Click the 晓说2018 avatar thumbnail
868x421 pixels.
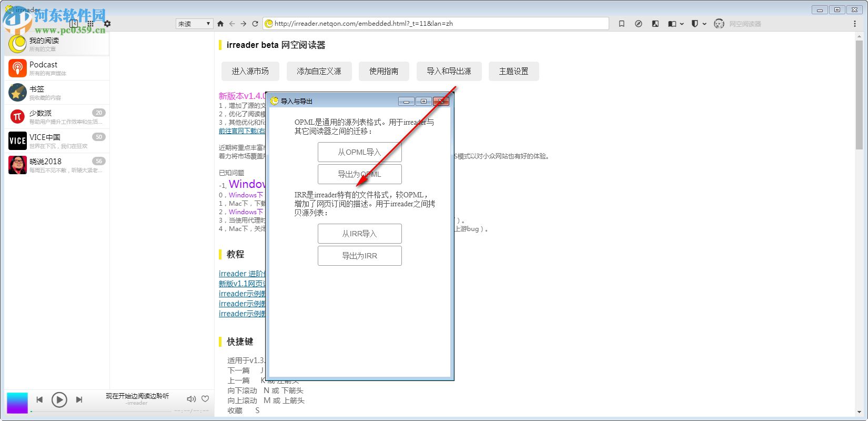17,165
